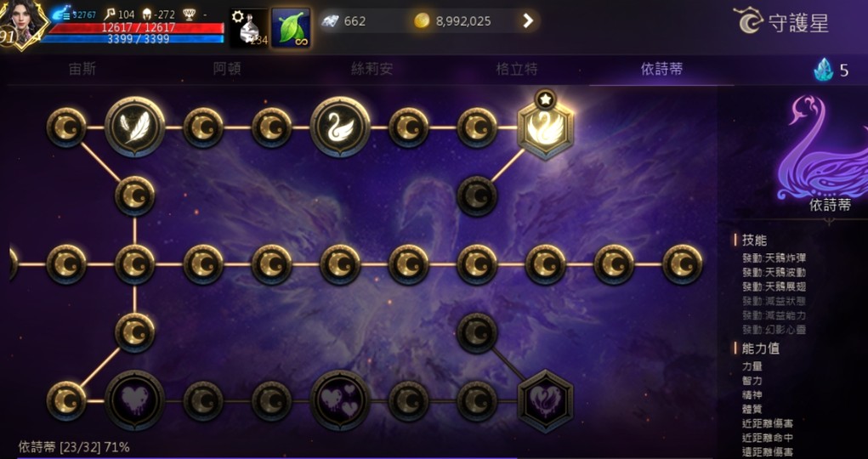Expand the currency bar arrow
Image resolution: width=868 pixels, height=459 pixels.
tap(528, 21)
